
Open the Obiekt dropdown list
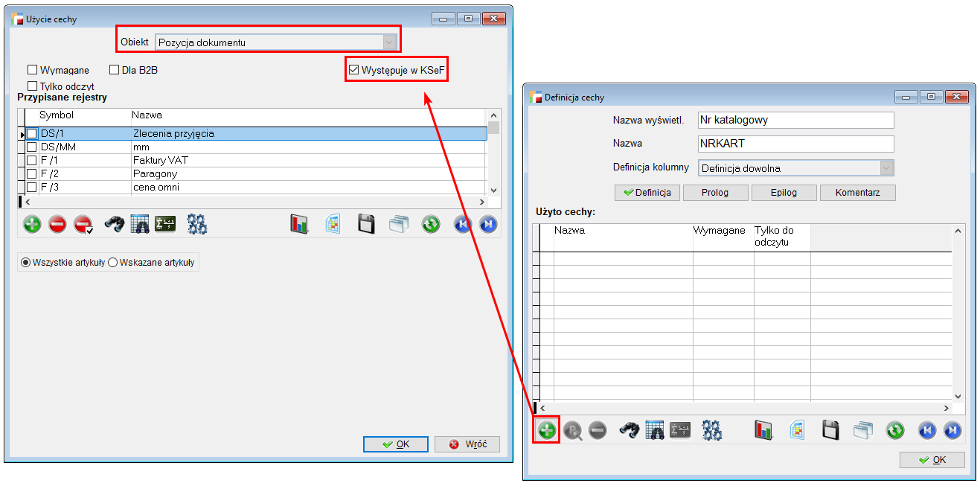click(388, 42)
